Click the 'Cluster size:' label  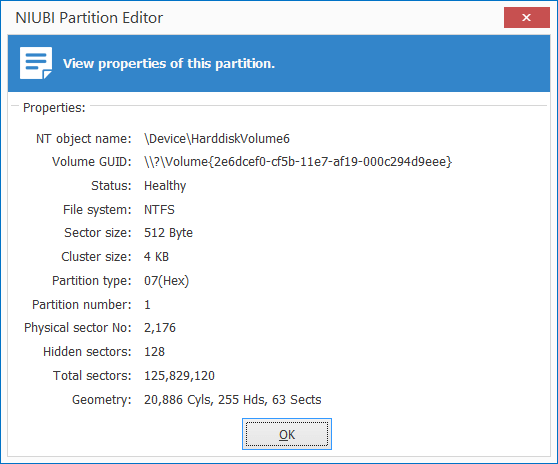96,257
